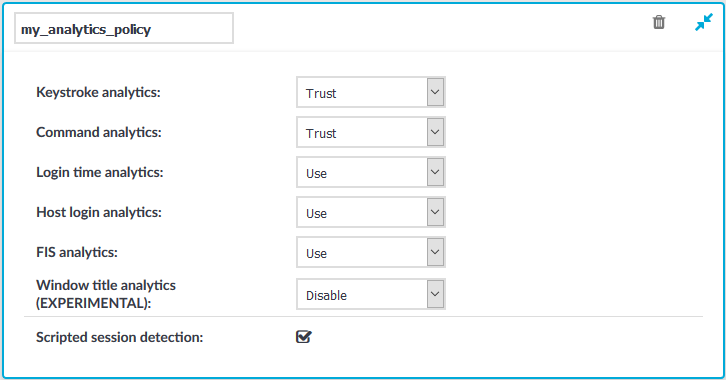Open the Window title analytics dropdown
The width and height of the screenshot is (726, 380).
point(370,294)
